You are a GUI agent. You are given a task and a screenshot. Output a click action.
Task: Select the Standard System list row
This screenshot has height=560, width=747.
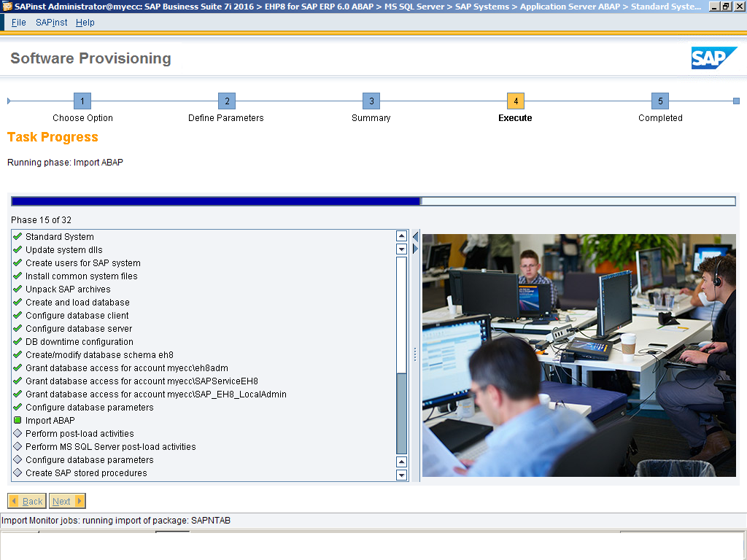[x=204, y=237]
